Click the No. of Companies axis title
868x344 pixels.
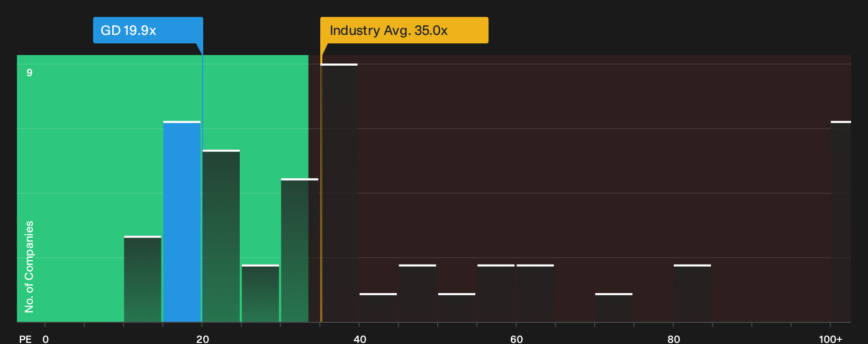pyautogui.click(x=29, y=267)
